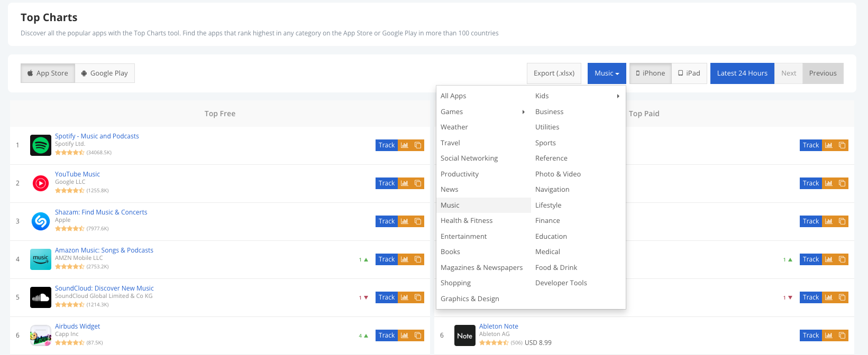Choose Food & Drink category
Image resolution: width=868 pixels, height=355 pixels.
(x=578, y=267)
